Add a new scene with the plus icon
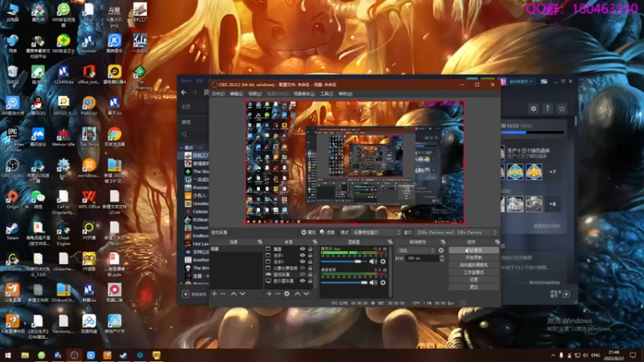Viewport: 644px width, 362px height. point(214,294)
